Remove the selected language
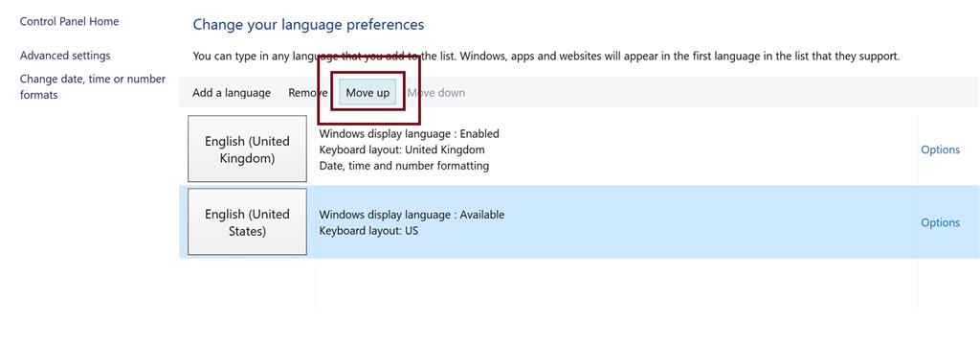This screenshot has width=980, height=345. coord(307,93)
